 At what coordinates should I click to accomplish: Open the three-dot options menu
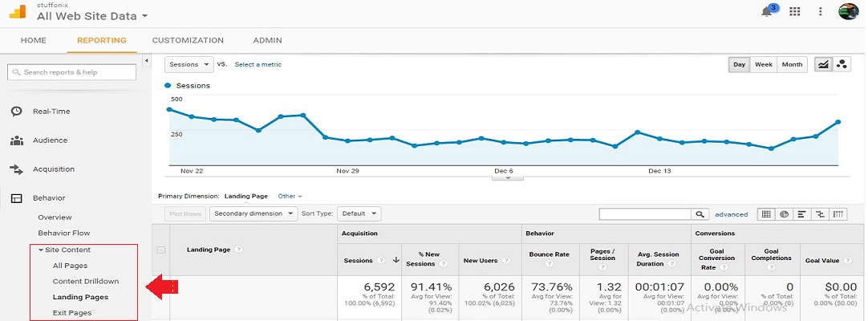pyautogui.click(x=821, y=11)
